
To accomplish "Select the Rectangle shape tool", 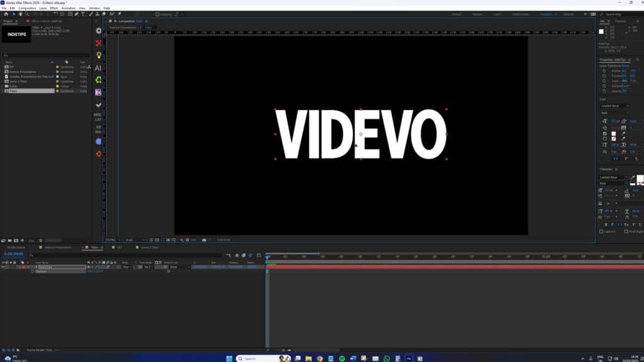I will [x=70, y=14].
